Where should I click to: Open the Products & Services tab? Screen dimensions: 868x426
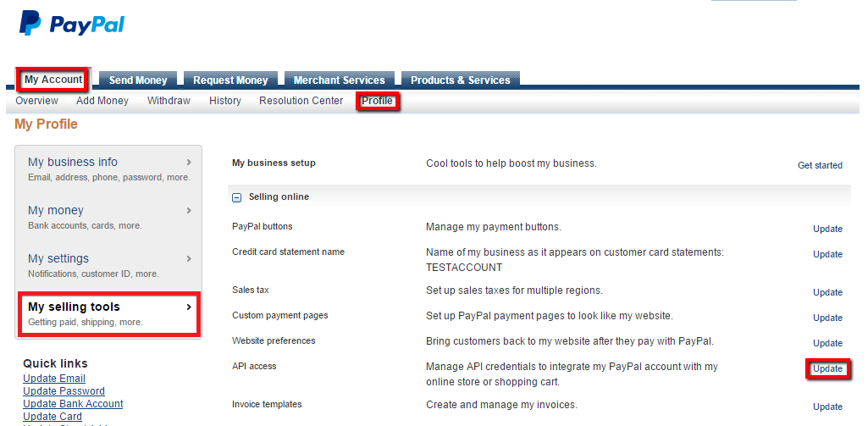click(x=461, y=80)
